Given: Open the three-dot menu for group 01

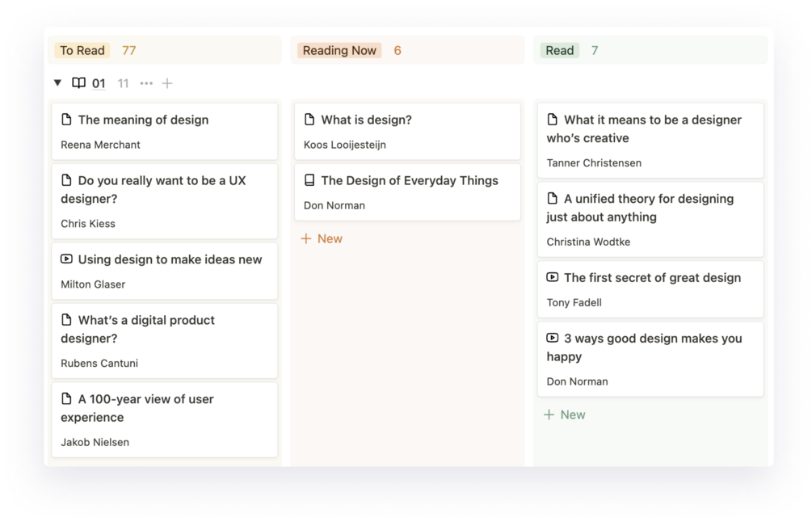Looking at the screenshot, I should coord(146,83).
